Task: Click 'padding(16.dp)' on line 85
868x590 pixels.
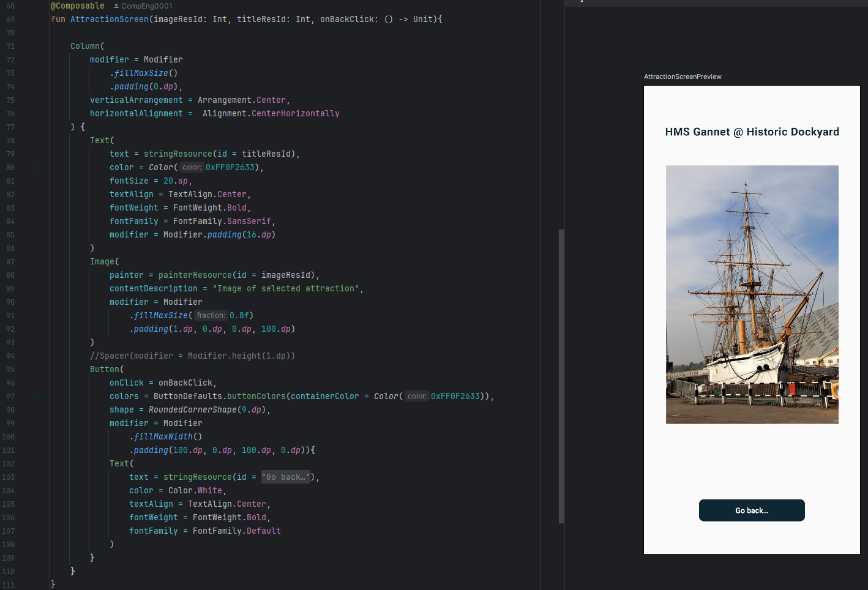Action: coord(242,234)
